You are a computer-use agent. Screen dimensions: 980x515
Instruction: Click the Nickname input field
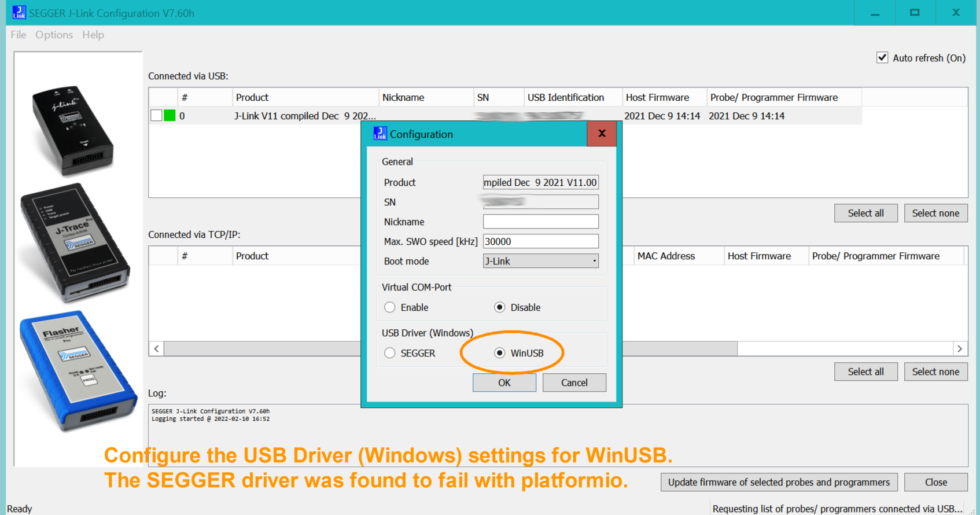click(x=541, y=222)
